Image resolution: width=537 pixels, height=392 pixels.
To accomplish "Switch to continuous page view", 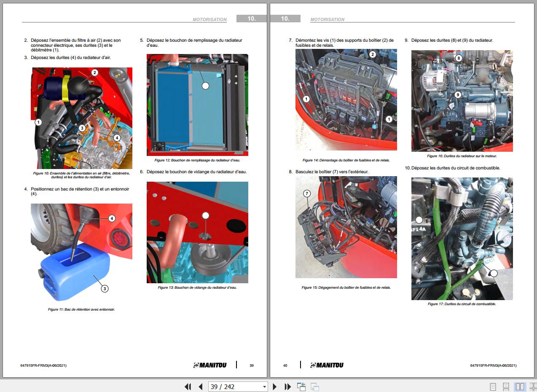I will pyautogui.click(x=506, y=387).
